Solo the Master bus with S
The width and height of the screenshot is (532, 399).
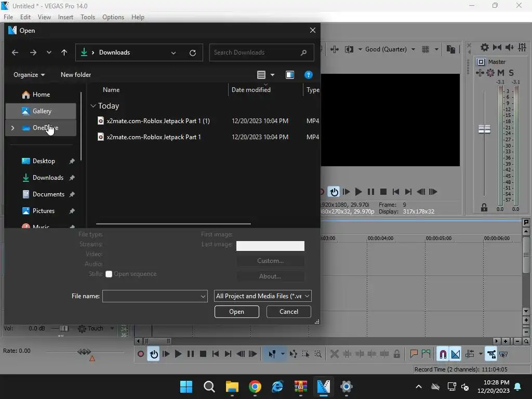[x=511, y=73]
